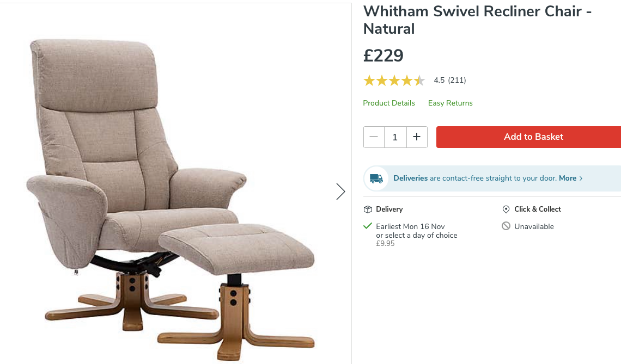Open the Product Details link
The height and width of the screenshot is (364, 621).
tap(389, 103)
